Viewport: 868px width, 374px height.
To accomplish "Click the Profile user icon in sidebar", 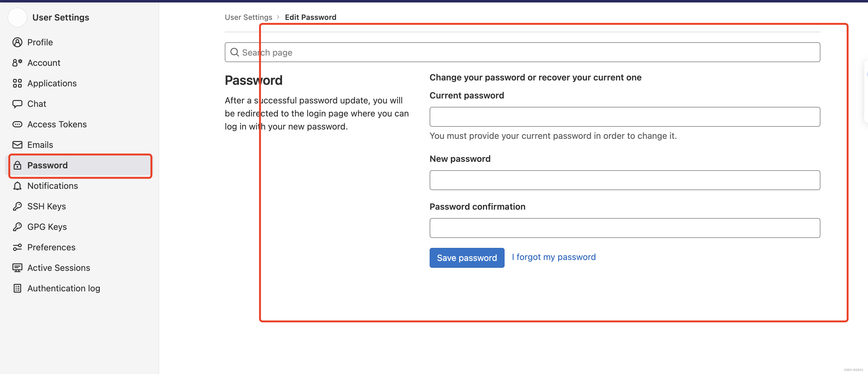I will [17, 43].
